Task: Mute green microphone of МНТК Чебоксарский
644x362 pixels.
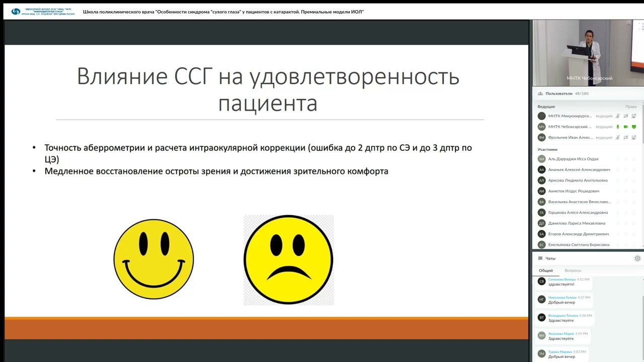Action: pos(618,127)
